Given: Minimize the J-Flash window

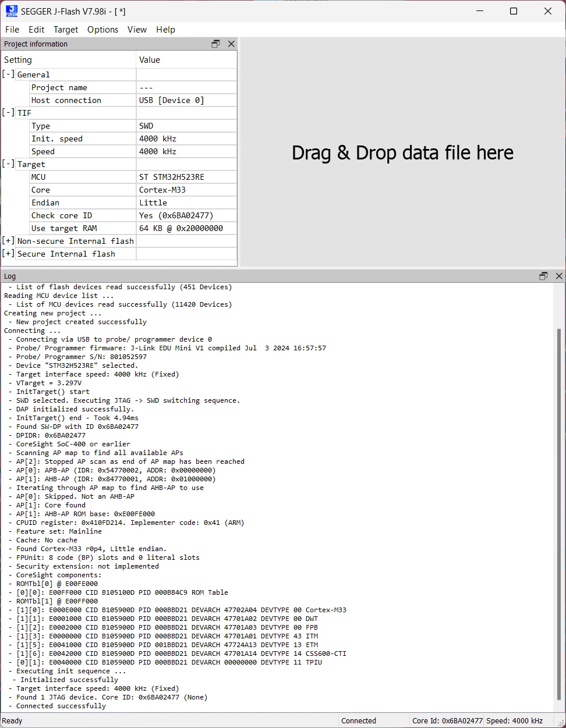Looking at the screenshot, I should (480, 11).
